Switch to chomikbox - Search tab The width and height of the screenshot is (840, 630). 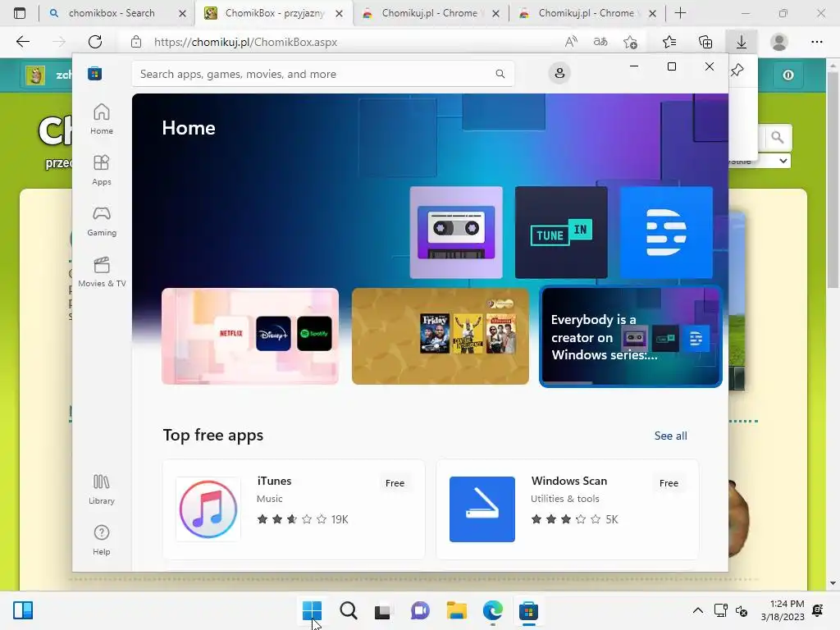pyautogui.click(x=117, y=13)
